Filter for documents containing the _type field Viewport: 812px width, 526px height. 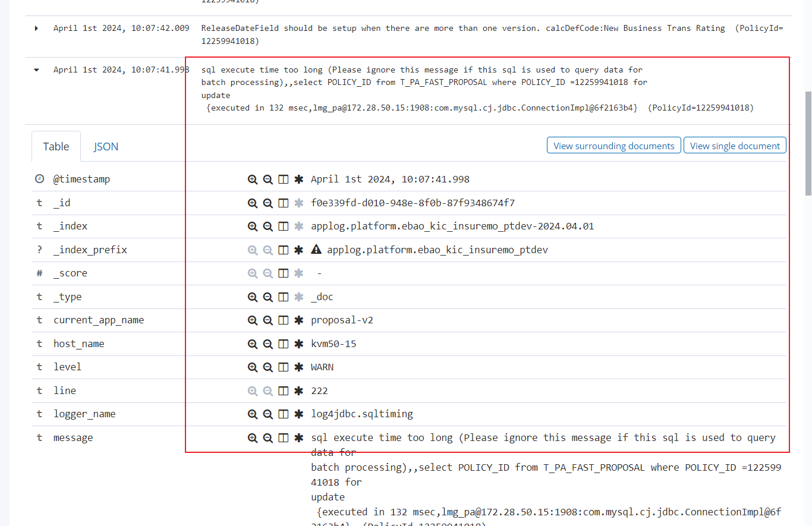(298, 297)
